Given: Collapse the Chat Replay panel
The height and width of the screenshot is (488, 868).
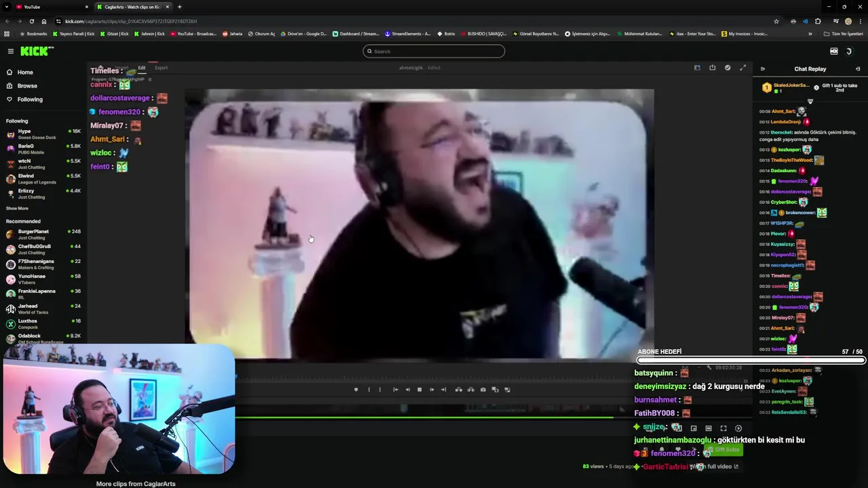Looking at the screenshot, I should pos(762,69).
